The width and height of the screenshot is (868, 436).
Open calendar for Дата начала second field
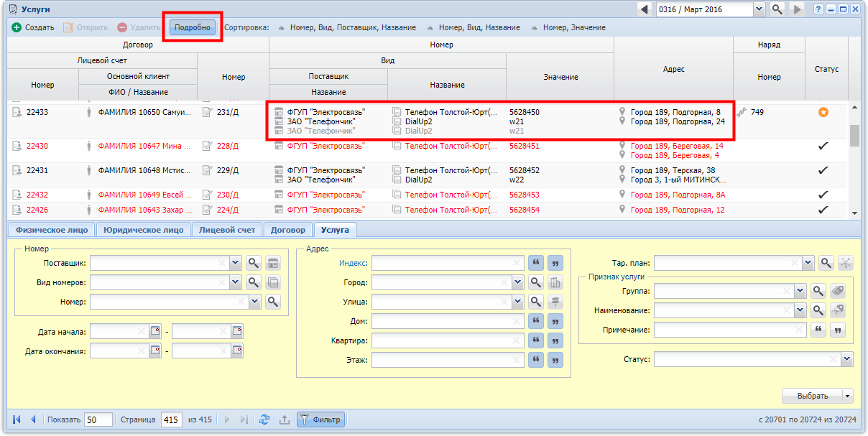237,331
